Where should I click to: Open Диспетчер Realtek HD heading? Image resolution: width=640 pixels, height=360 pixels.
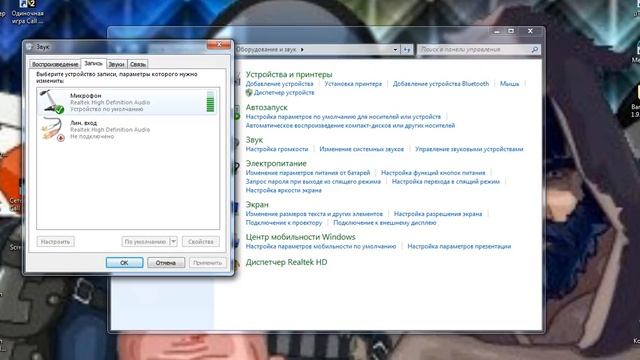[x=287, y=262]
